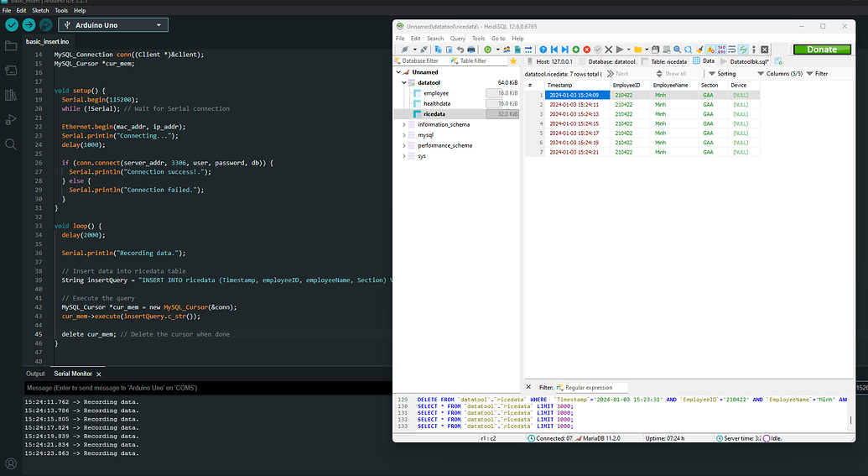The height and width of the screenshot is (476, 868).
Task: Click the Sorting button above the grid
Action: 721,74
